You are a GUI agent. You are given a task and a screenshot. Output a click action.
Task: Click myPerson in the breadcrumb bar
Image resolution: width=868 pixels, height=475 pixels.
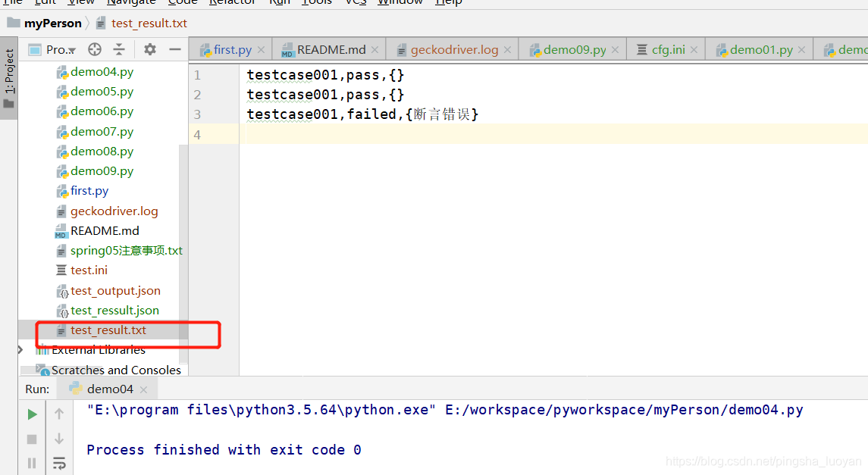click(52, 23)
